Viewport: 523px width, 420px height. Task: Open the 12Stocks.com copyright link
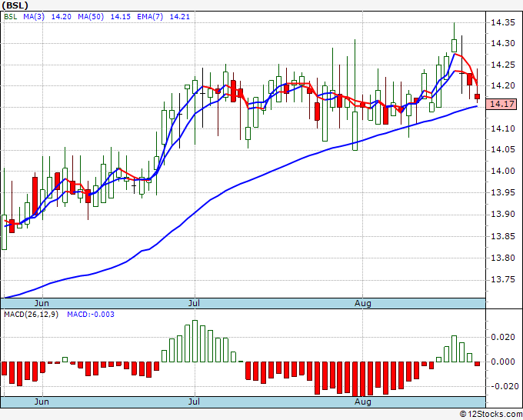click(491, 414)
